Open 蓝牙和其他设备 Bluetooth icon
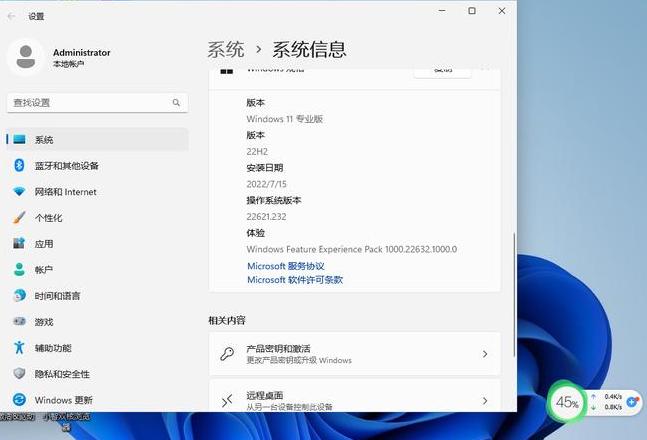Image resolution: width=647 pixels, height=440 pixels. click(19, 166)
